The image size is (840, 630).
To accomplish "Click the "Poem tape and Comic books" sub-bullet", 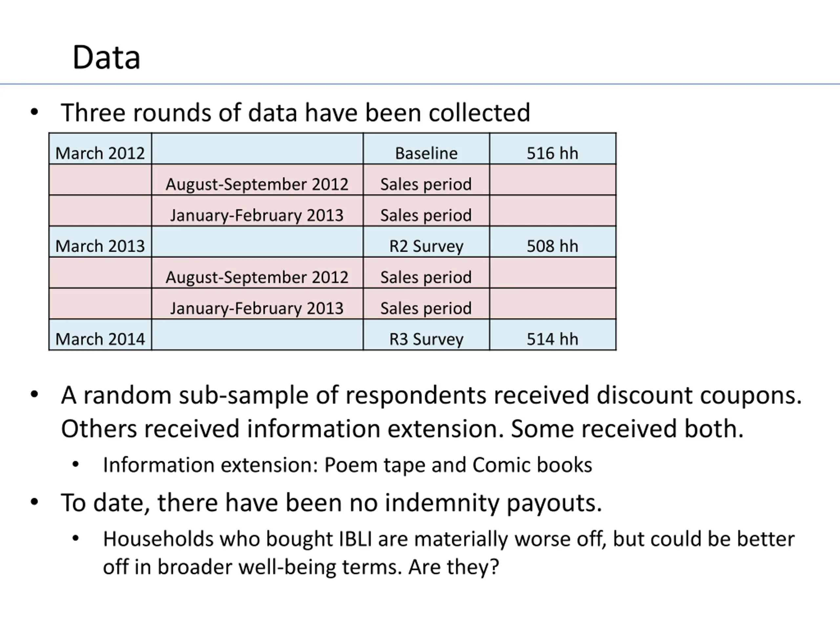I will point(347,465).
